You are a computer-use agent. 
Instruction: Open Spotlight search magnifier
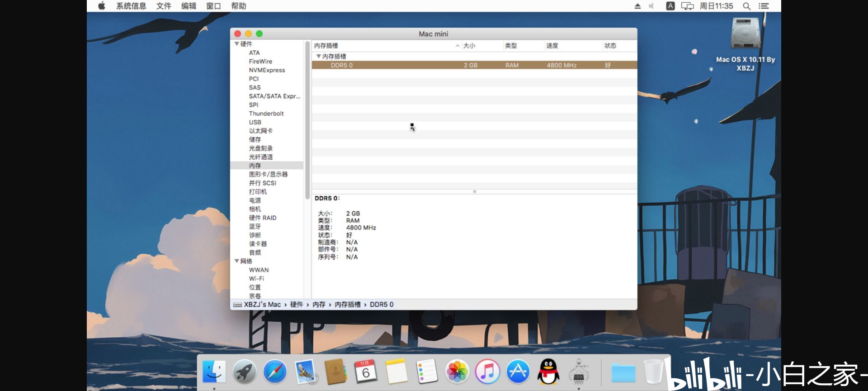pos(746,6)
